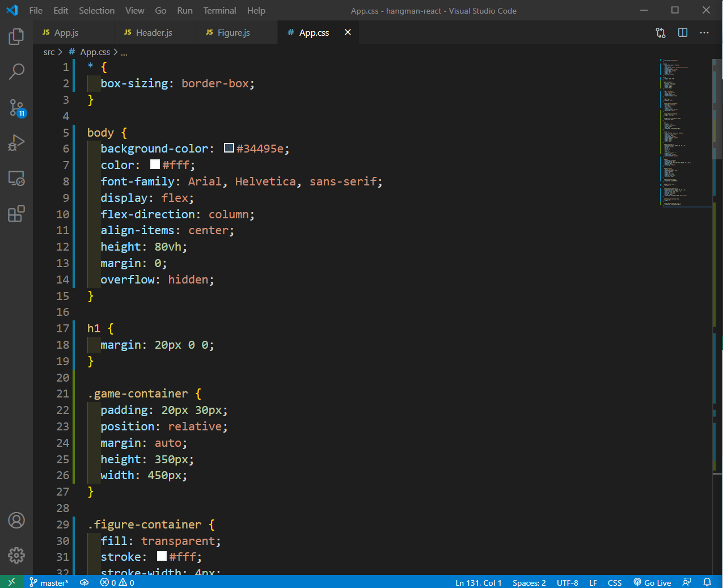Open the Help menu
723x588 pixels.
point(256,10)
